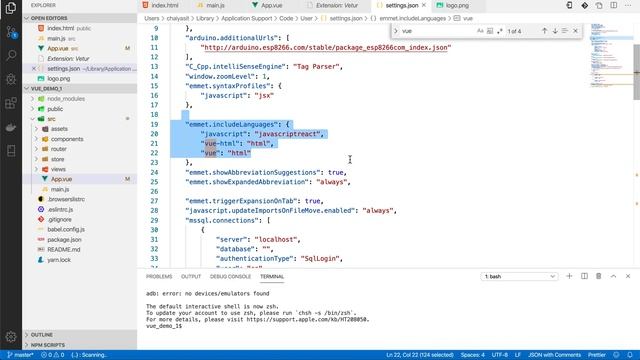
Task: Open settings UI from editor toolbar
Action: pos(599,5)
